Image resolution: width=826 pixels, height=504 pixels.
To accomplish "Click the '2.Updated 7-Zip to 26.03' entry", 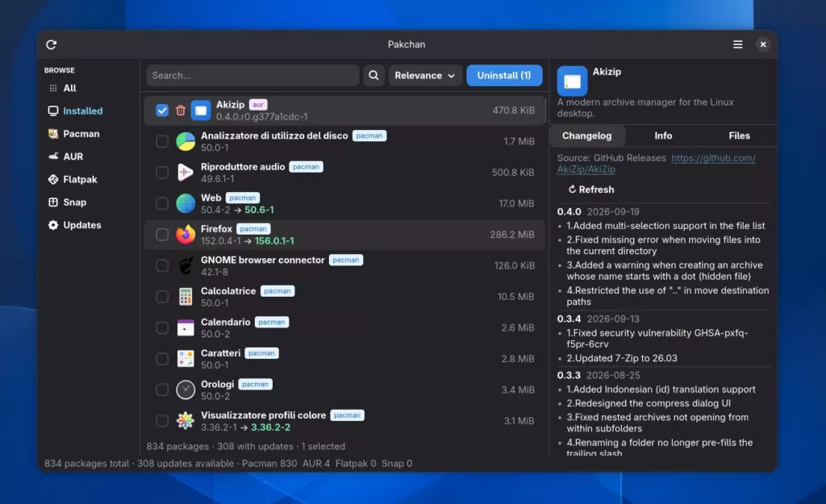I will (x=622, y=359).
